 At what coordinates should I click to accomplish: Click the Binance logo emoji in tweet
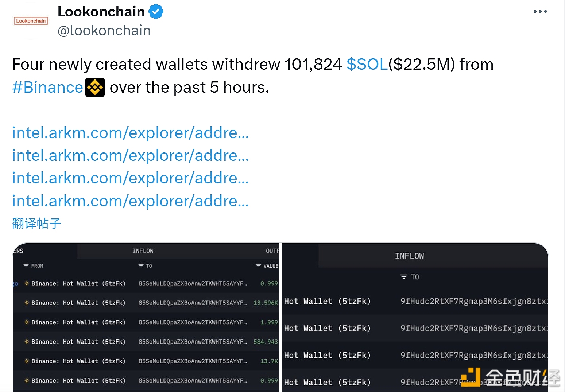point(95,88)
